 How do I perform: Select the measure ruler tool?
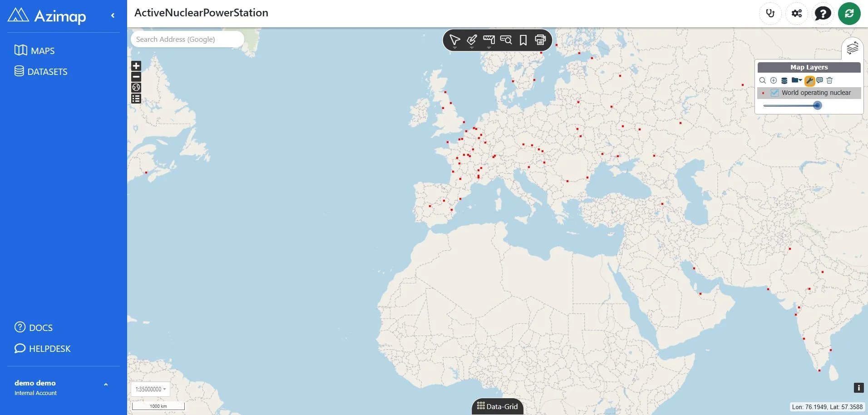pos(489,40)
